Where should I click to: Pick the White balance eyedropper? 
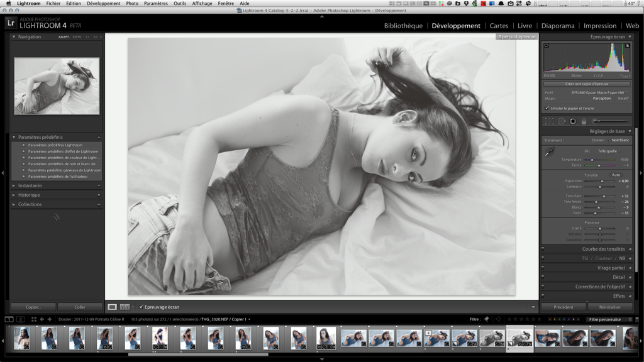[x=549, y=151]
